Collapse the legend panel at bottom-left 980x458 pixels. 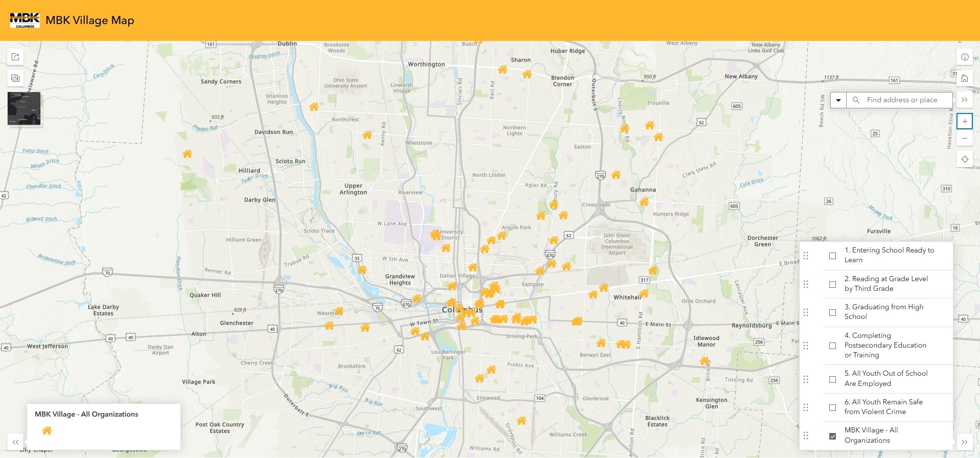pyautogui.click(x=15, y=442)
